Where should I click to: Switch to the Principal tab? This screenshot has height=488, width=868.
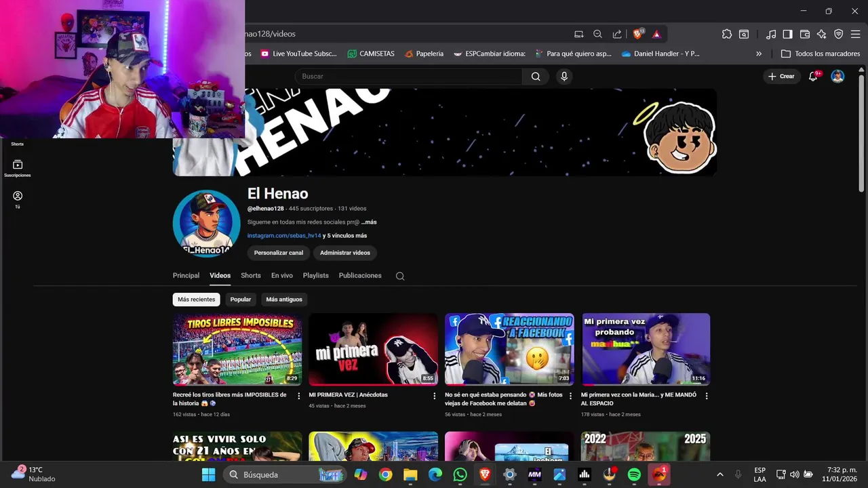click(186, 275)
